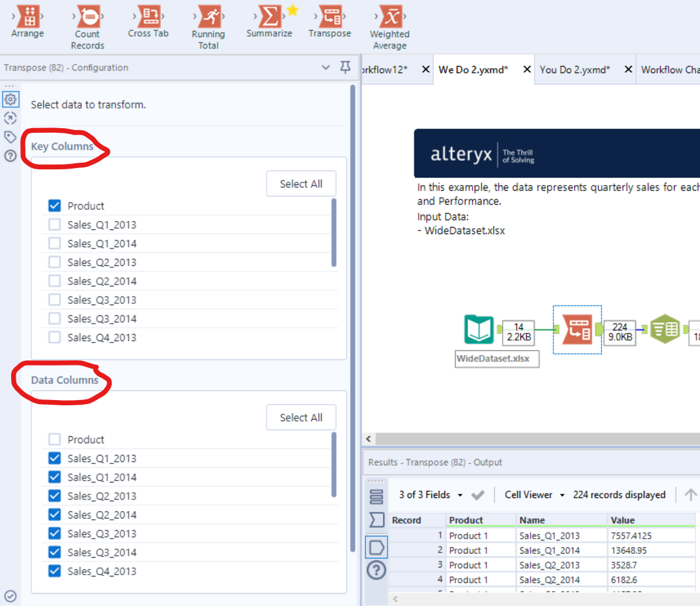Switch to the You Do 2.yxmd tab
This screenshot has height=606, width=700.
pyautogui.click(x=576, y=69)
